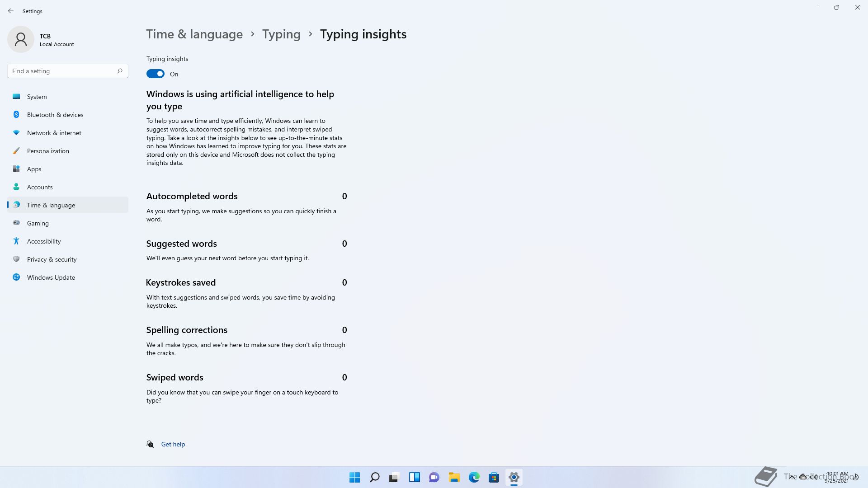The height and width of the screenshot is (488, 868).
Task: Open Task View from the taskbar
Action: [x=395, y=477]
